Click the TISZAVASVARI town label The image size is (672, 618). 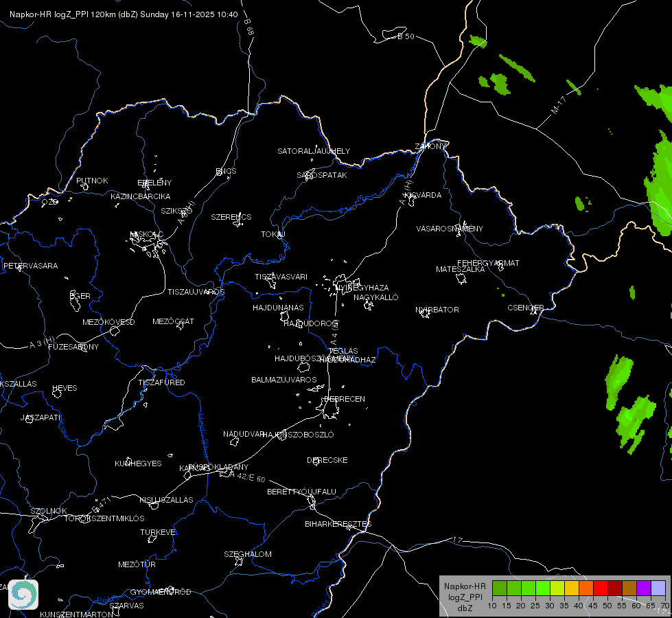coord(281,277)
